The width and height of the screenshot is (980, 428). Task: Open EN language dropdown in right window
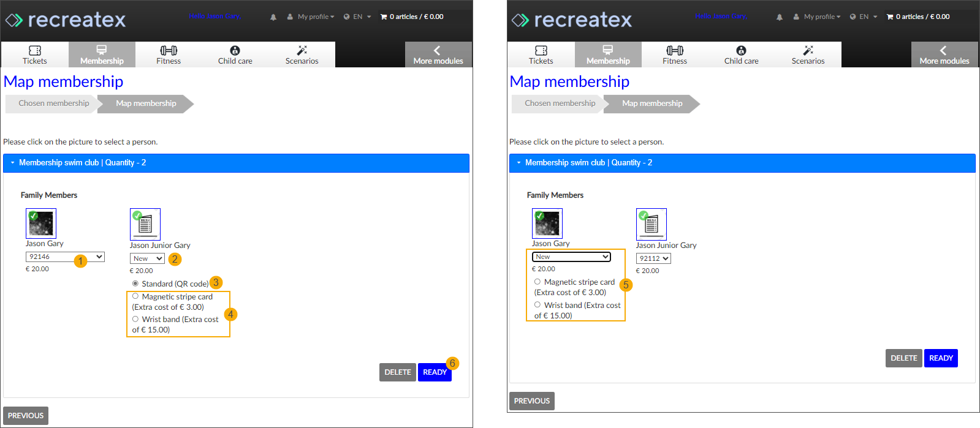(x=864, y=17)
